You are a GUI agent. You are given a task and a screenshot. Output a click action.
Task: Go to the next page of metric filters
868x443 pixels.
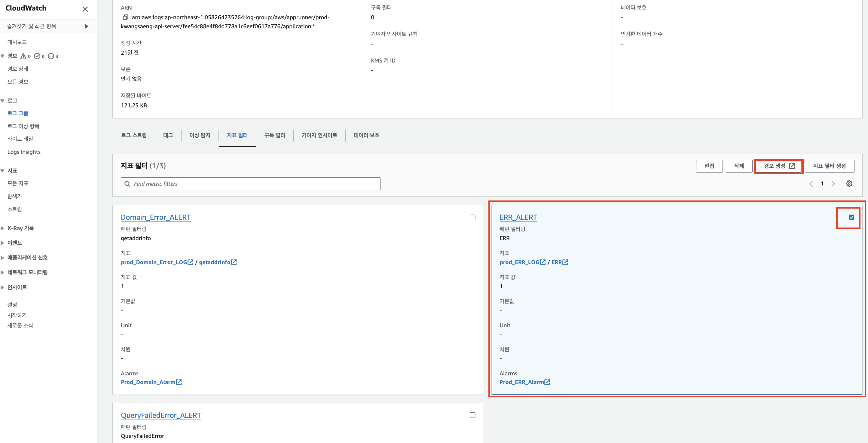point(833,184)
